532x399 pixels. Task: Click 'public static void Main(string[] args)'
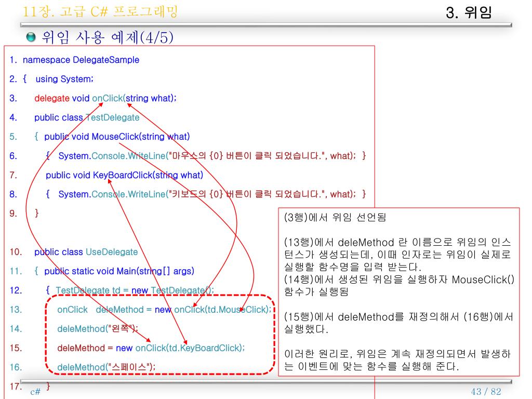119,271
